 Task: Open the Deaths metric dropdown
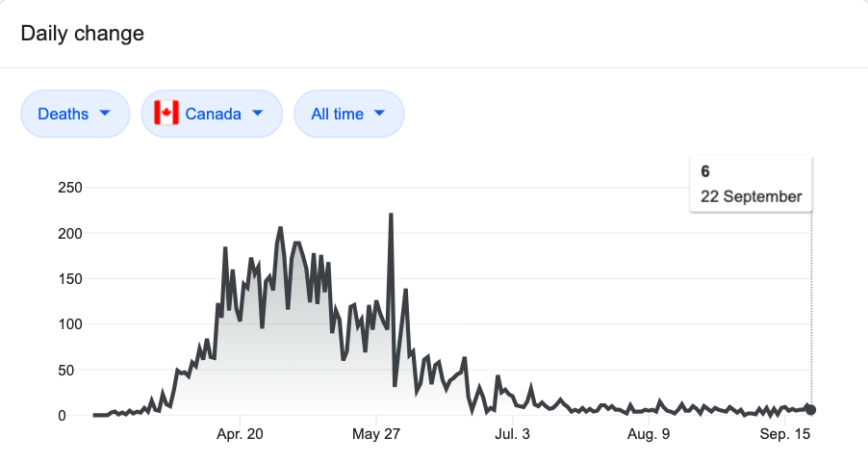click(x=75, y=114)
